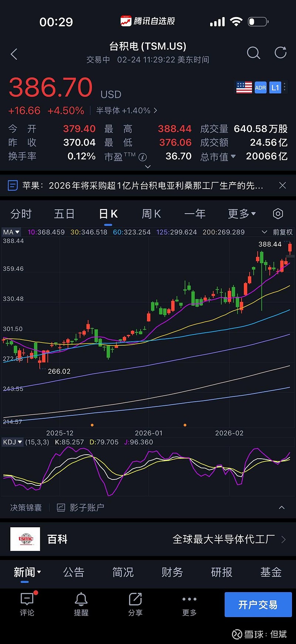
Task: Open the search magnifier icon
Action: pyautogui.click(x=253, y=53)
